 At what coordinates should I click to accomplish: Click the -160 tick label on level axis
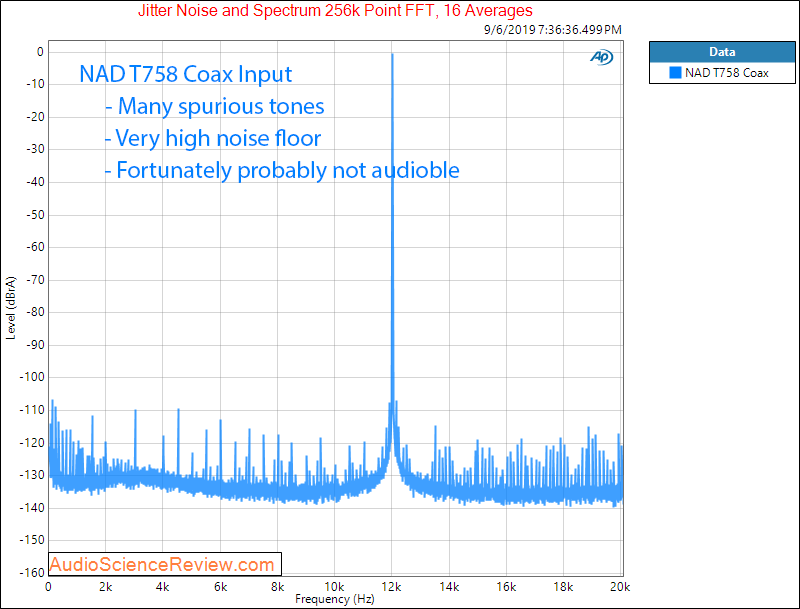point(32,572)
